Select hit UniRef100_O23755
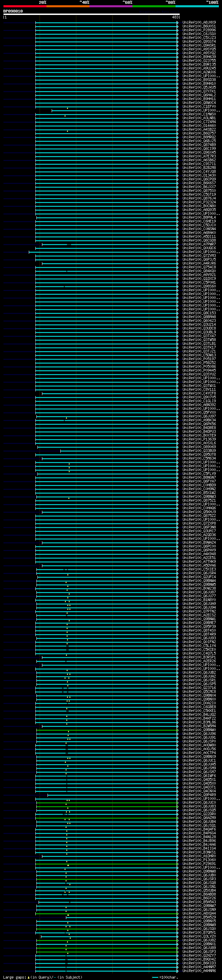 (199, 60)
